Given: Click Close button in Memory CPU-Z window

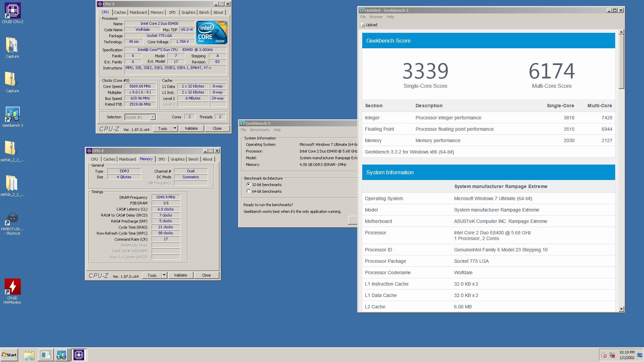Looking at the screenshot, I should (206, 275).
